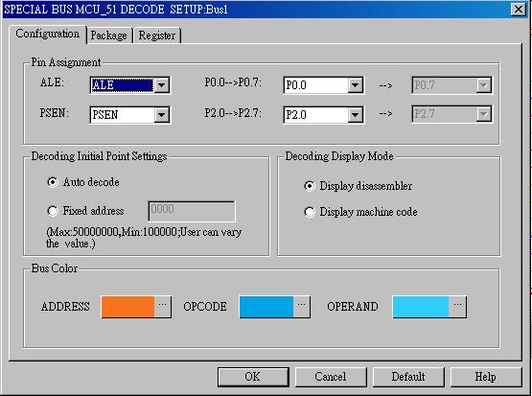
Task: Switch to the Register tab
Action: click(157, 35)
